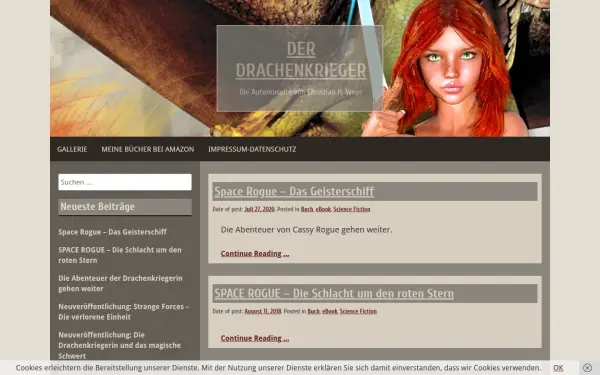Viewport: 600px width, 375px height.
Task: Open the Gallerie menu item
Action: [x=72, y=149]
